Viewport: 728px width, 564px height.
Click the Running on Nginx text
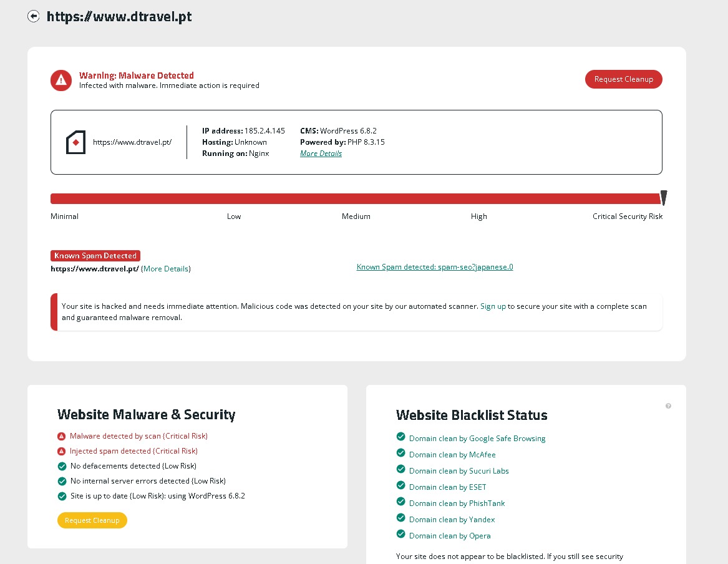[x=235, y=153]
